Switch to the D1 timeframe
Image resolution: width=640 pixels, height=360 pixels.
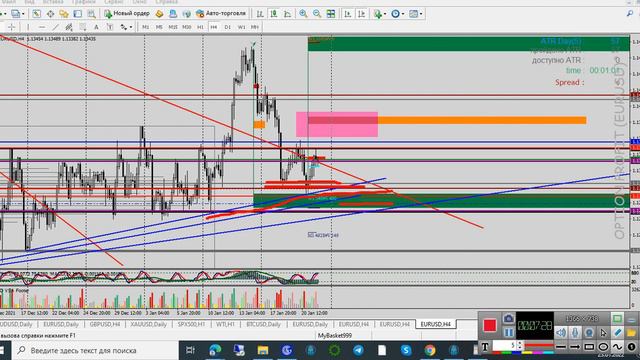[228, 27]
